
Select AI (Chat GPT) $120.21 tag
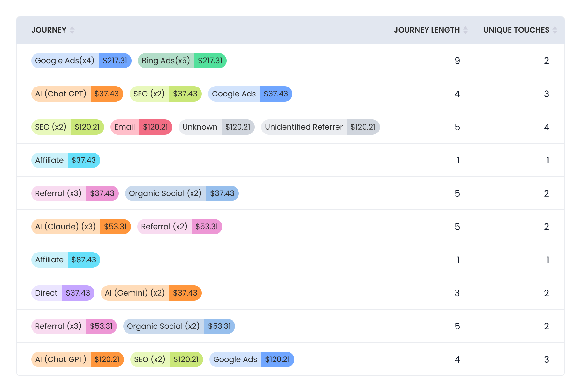click(78, 359)
